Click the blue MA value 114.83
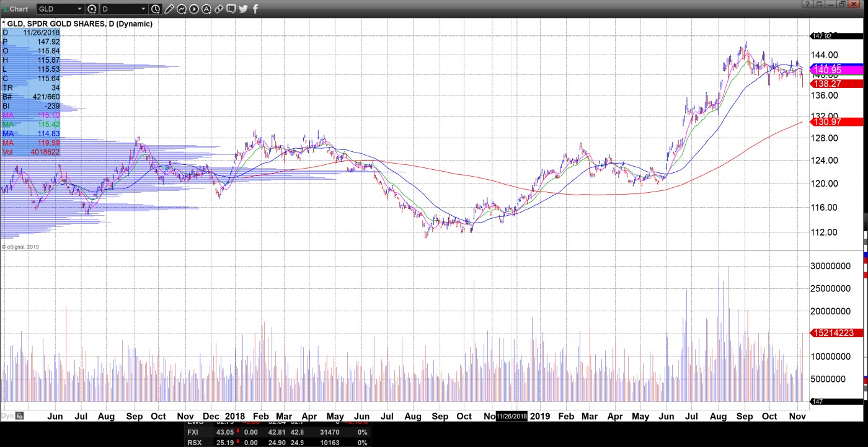Viewport: 868px width, 447px height. click(48, 134)
